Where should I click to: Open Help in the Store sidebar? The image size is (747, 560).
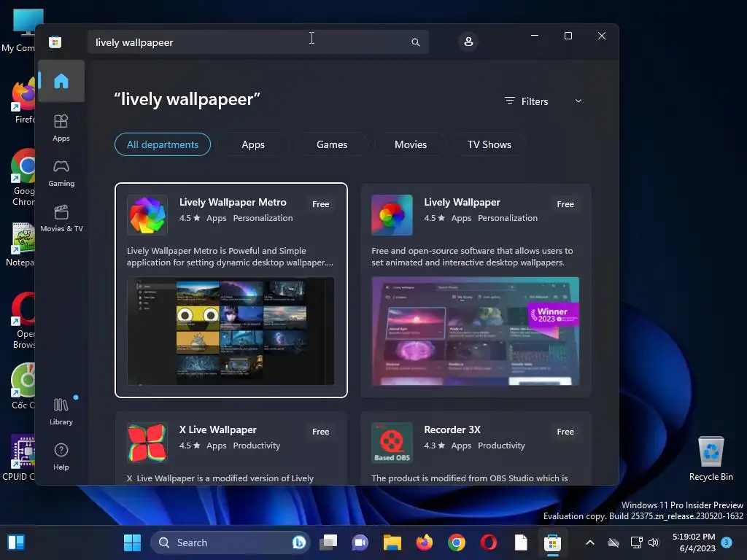(61, 456)
